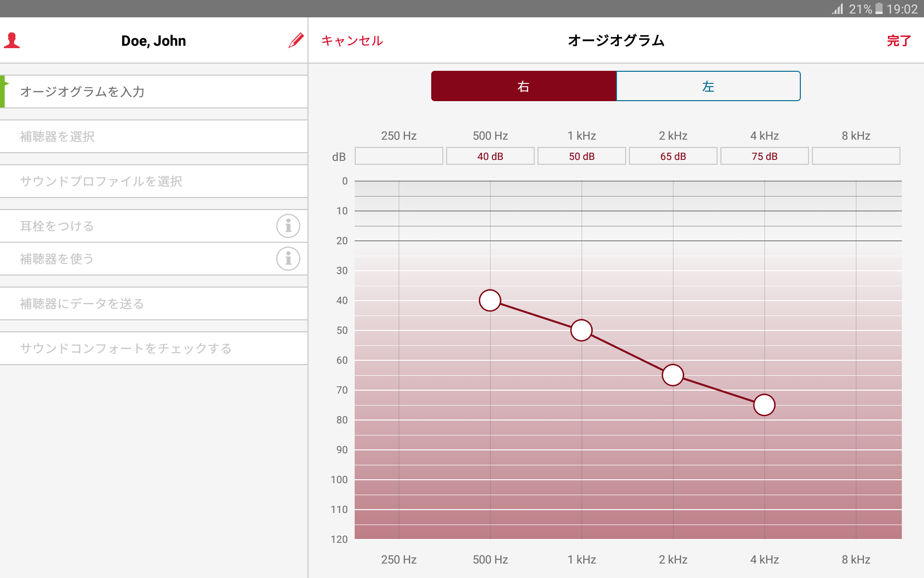
Task: Click the 500 Hz field showing 40 dB
Action: pyautogui.click(x=490, y=156)
